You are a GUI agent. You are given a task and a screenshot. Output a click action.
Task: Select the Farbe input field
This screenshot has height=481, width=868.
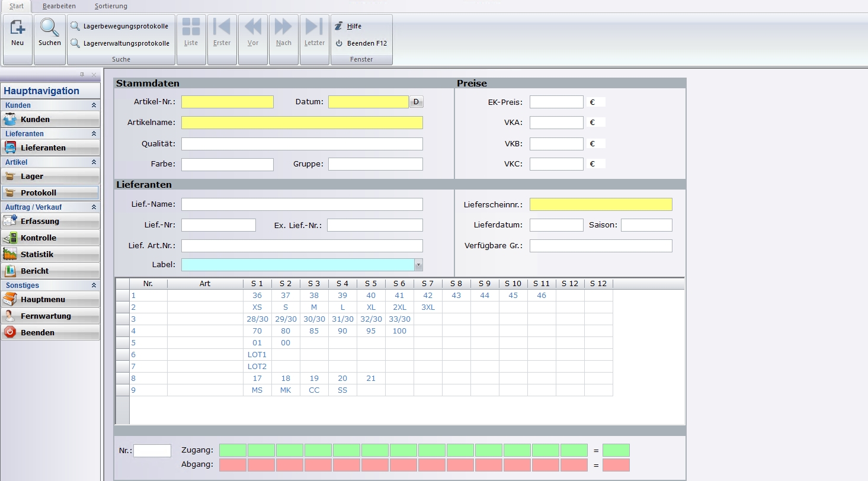click(x=228, y=164)
